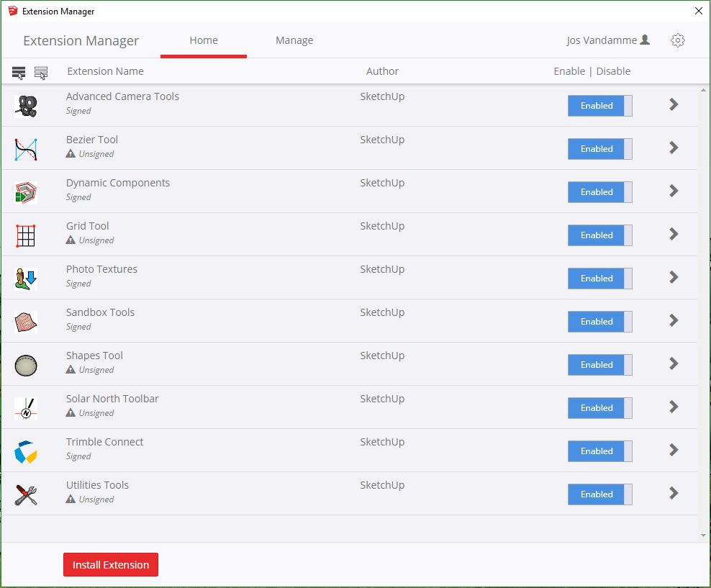Expand Sandbox Tools details chevron
The height and width of the screenshot is (588, 711).
[x=674, y=320]
